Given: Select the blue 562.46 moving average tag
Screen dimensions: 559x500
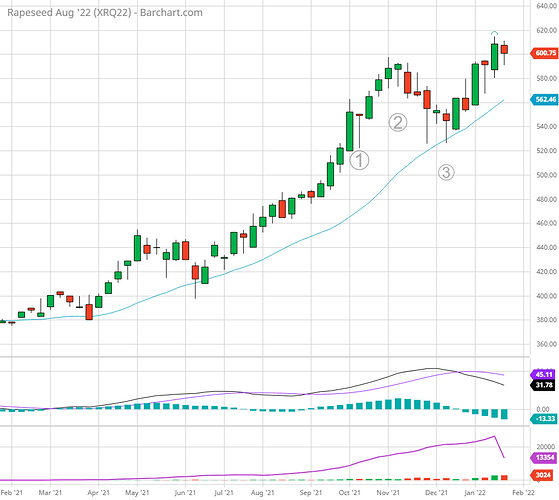Looking at the screenshot, I should 544,99.
